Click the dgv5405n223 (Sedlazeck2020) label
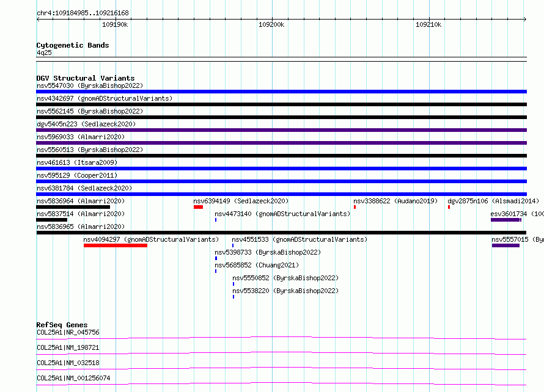544x392 pixels. coord(86,124)
